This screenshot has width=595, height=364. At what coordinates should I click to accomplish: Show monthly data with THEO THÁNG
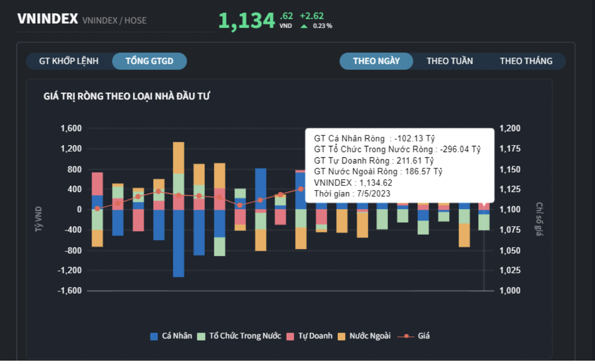526,61
